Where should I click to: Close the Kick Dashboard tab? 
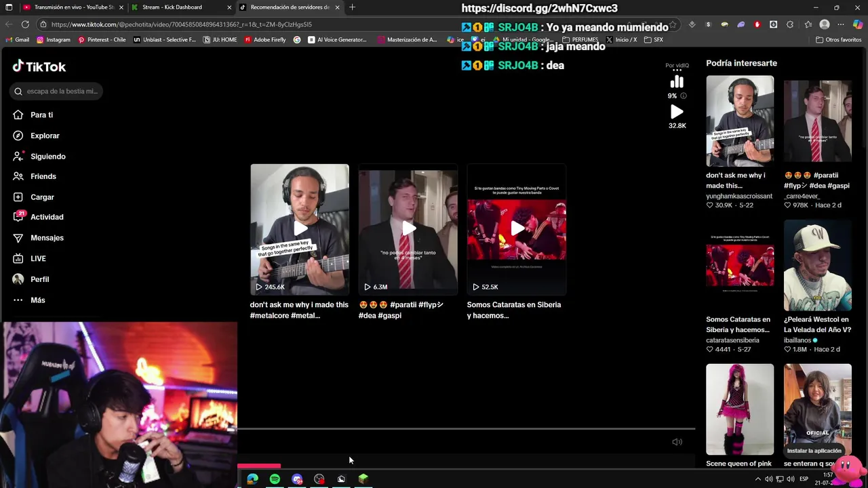coord(229,7)
